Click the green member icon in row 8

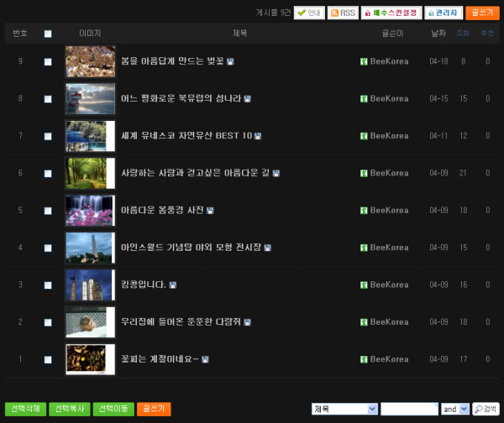click(364, 98)
